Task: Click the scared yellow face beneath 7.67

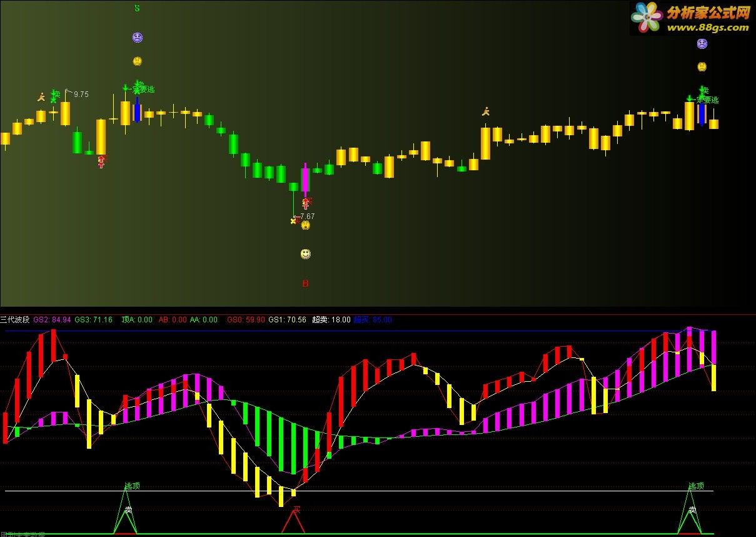Action: click(x=306, y=225)
